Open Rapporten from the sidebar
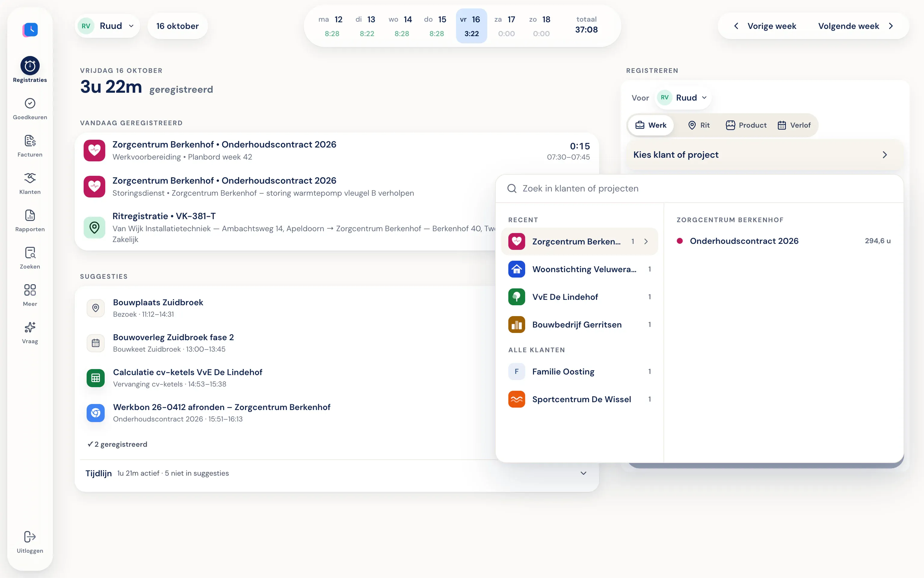 [x=30, y=221]
